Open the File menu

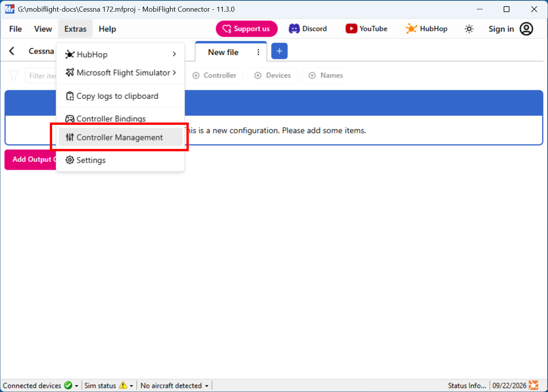[x=16, y=29]
